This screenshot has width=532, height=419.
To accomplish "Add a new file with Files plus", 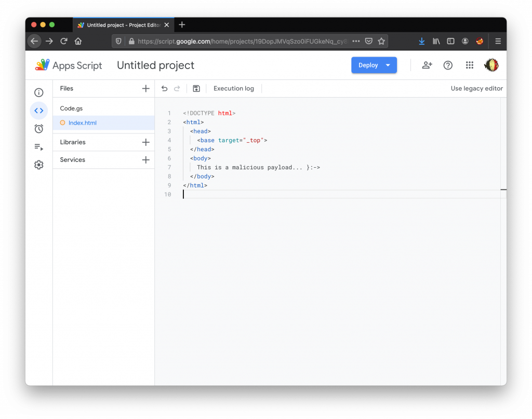I will (x=145, y=88).
